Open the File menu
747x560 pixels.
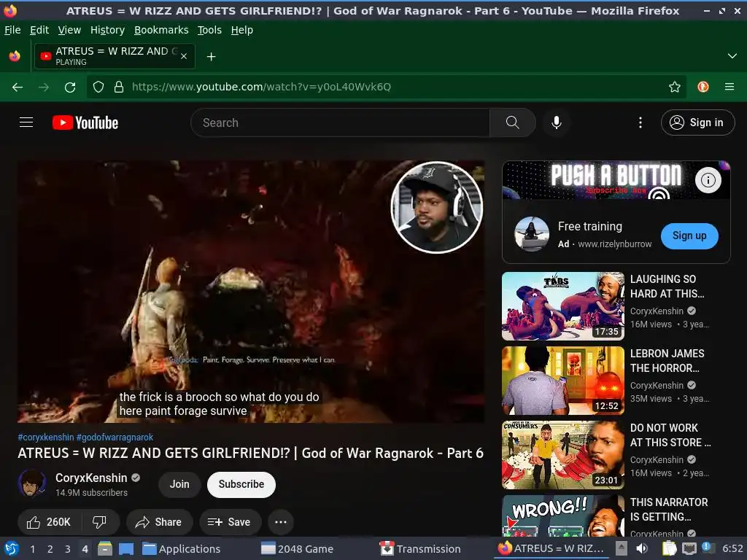pos(13,30)
